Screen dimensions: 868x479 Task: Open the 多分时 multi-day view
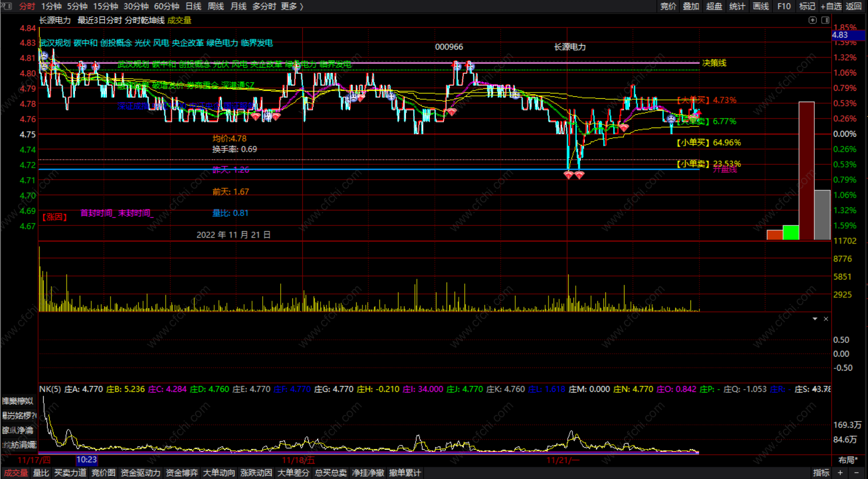(x=264, y=6)
